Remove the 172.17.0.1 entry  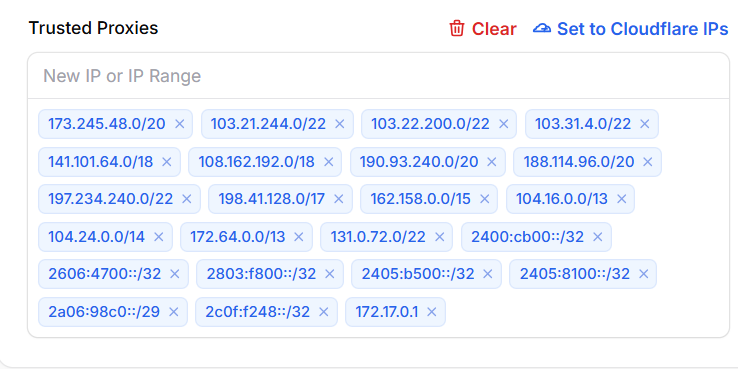432,312
